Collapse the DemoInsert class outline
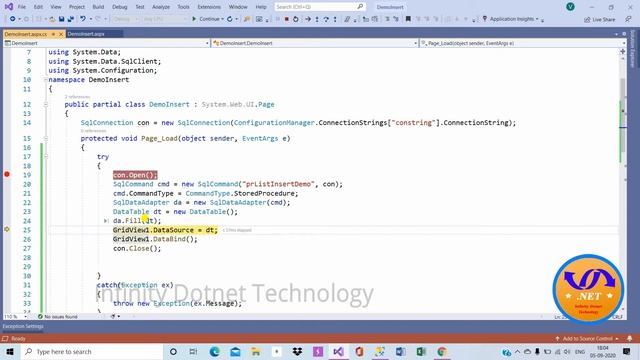The height and width of the screenshot is (360, 640). [x=46, y=105]
